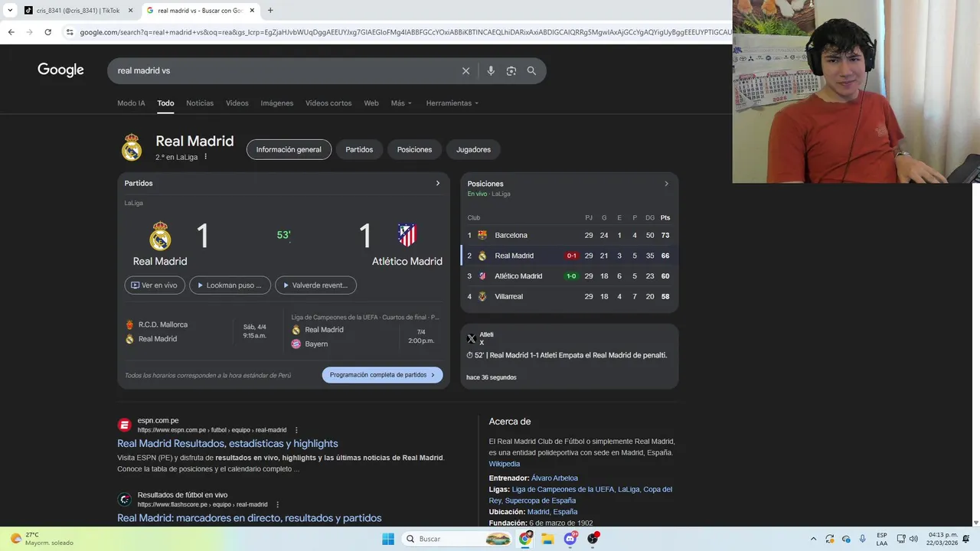Open the R.C.D. Mallorca vs Real Madrid fixture
980x551 pixels.
click(199, 331)
